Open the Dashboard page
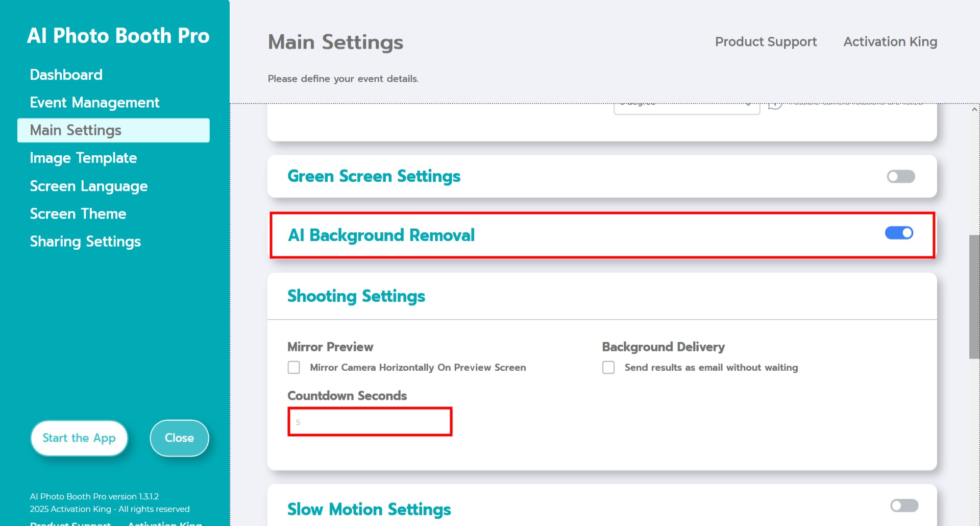 pyautogui.click(x=66, y=75)
